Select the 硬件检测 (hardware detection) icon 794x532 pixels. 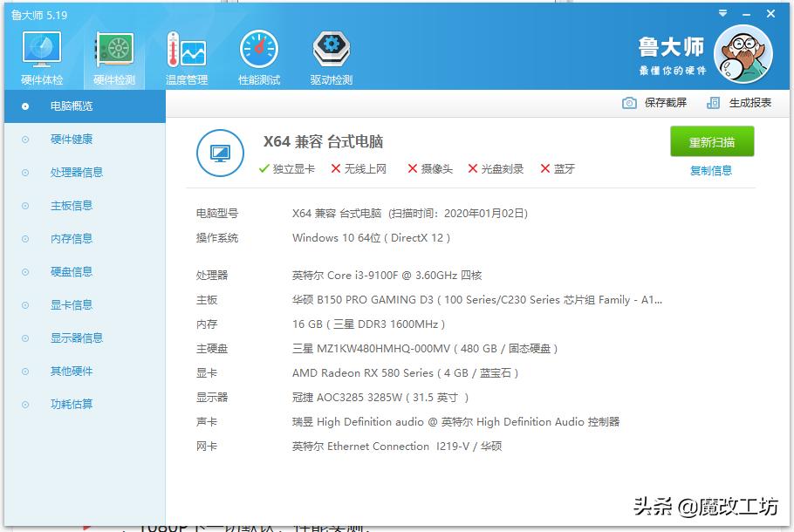pos(114,55)
